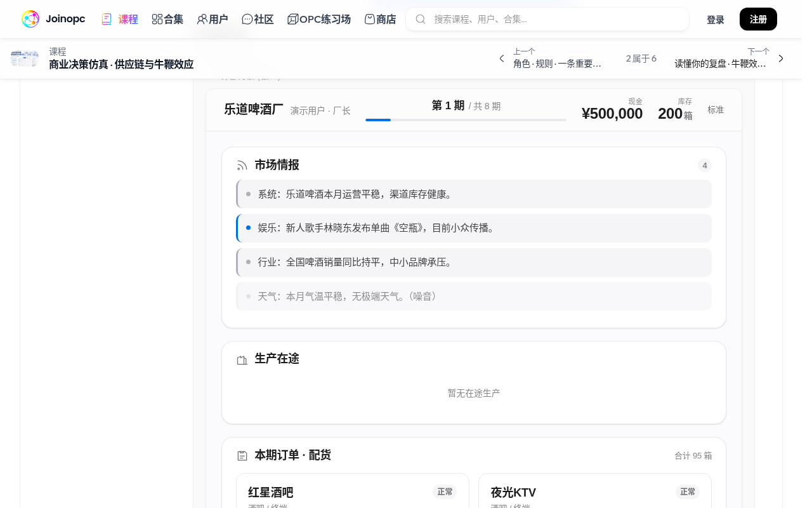The height and width of the screenshot is (508, 812).
Task: Open the 合集 menu item
Action: (x=167, y=19)
